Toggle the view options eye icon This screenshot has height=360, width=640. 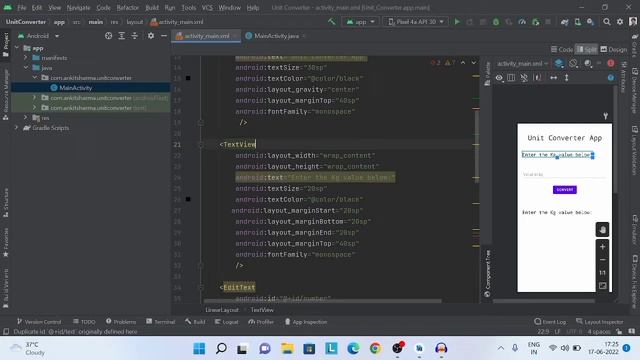(x=499, y=78)
